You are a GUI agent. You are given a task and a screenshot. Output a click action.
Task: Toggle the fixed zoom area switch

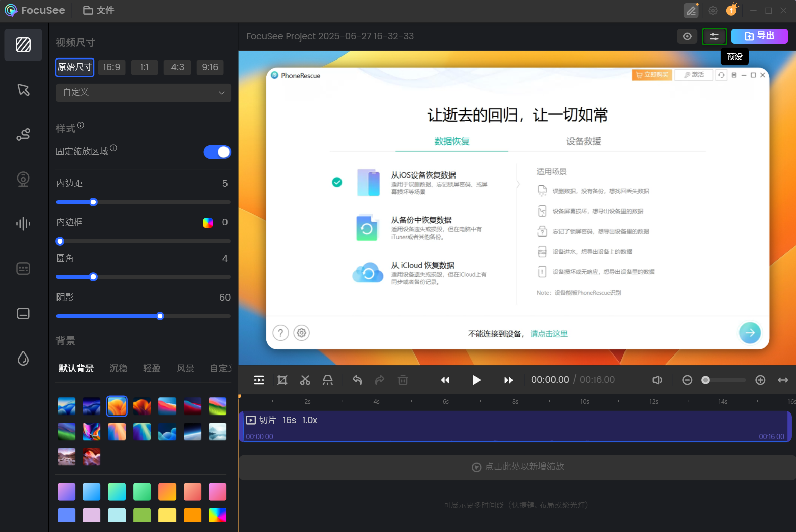coord(217,152)
